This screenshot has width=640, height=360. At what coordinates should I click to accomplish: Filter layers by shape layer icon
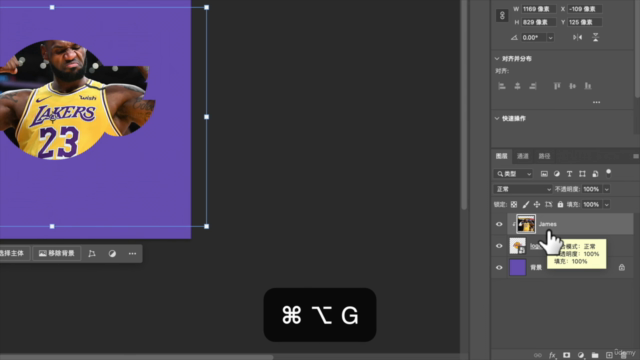pos(582,174)
